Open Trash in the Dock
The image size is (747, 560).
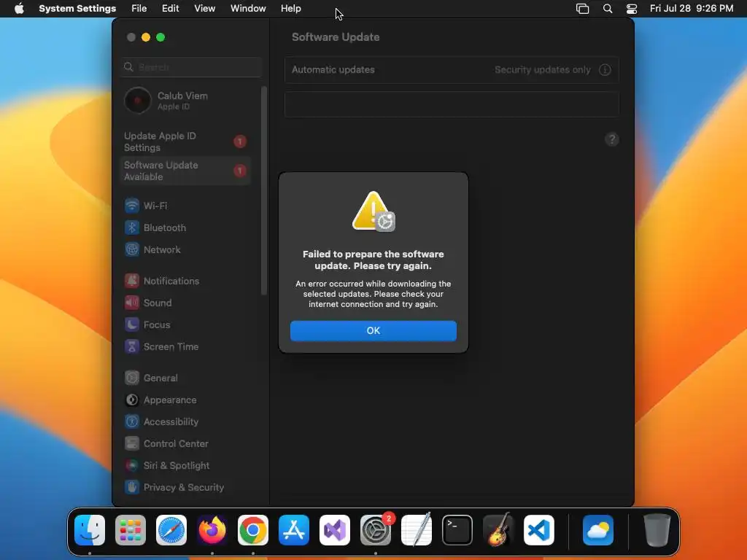click(657, 530)
